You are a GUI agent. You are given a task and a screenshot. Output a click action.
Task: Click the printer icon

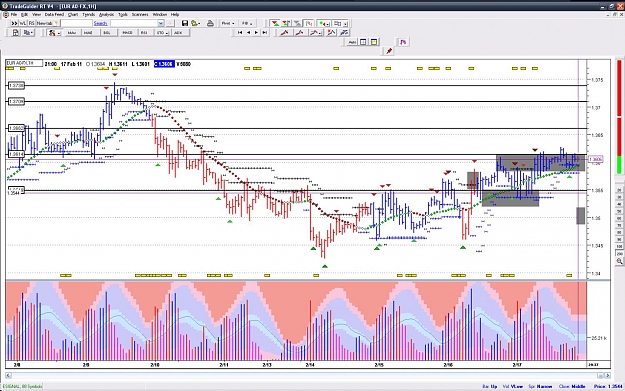click(x=210, y=24)
